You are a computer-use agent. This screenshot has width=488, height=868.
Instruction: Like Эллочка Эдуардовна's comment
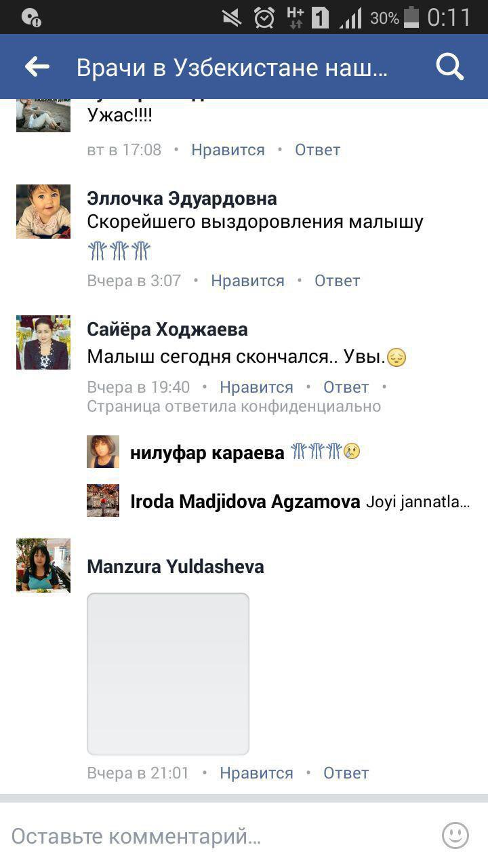[247, 281]
